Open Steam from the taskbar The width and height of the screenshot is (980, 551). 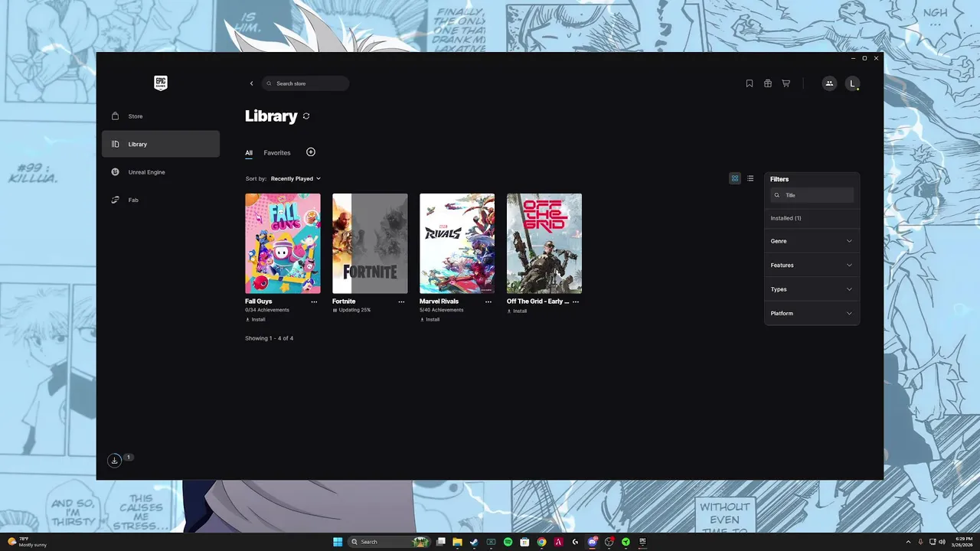[x=474, y=542]
